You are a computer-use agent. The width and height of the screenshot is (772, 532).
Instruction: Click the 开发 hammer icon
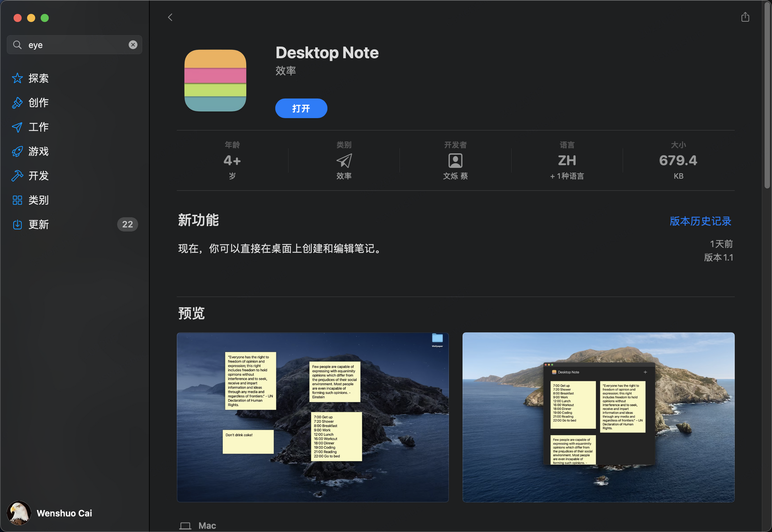17,176
